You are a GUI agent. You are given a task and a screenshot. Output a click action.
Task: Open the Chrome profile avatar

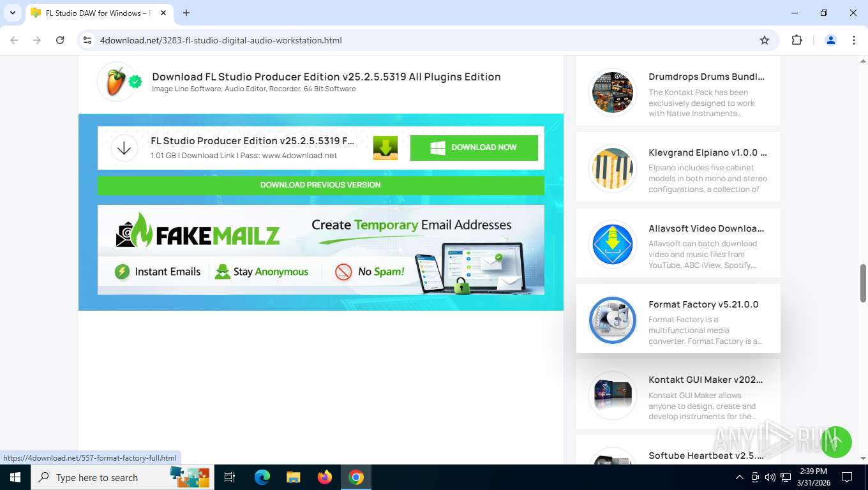tap(831, 40)
